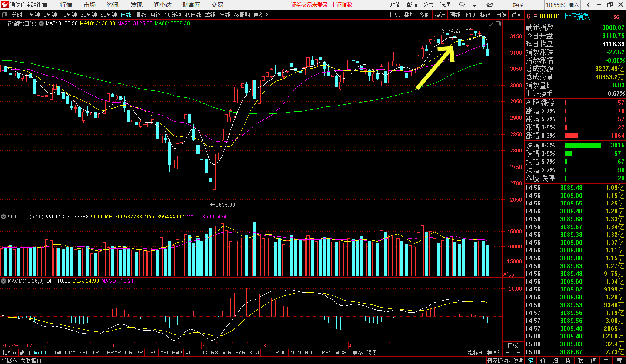Toggle the 日线 (daily) period
Viewport: 626px width, 364px height.
[x=126, y=15]
